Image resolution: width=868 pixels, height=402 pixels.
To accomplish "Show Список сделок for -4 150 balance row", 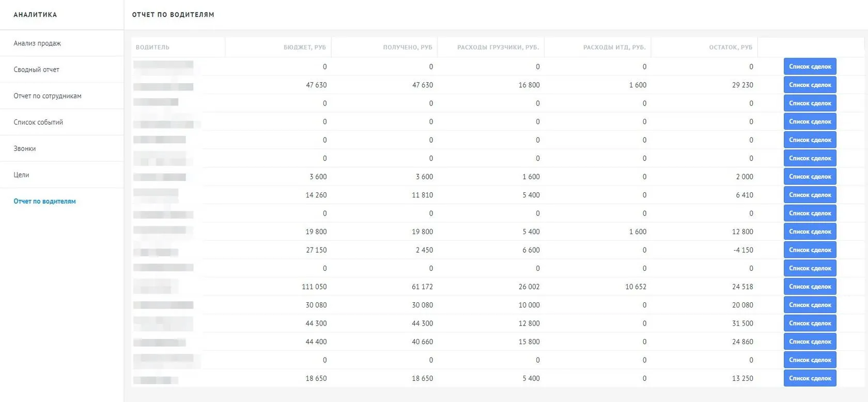I will click(810, 250).
